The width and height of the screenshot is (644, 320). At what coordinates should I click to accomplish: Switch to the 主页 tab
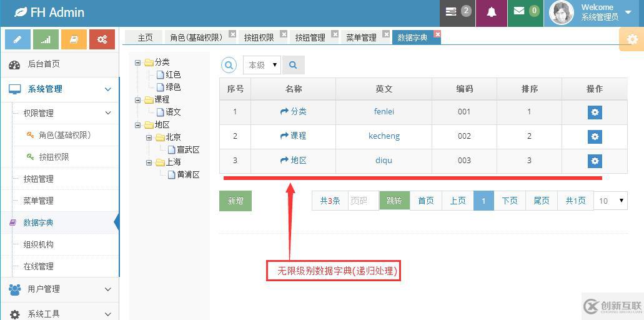click(144, 37)
